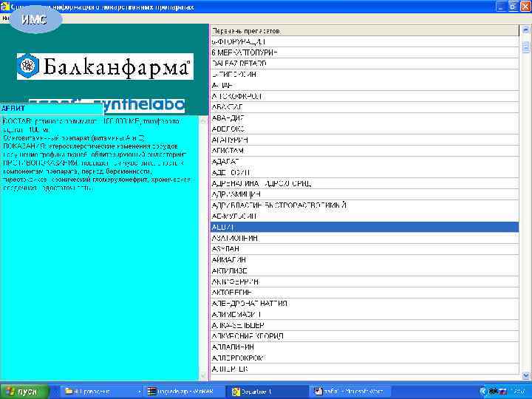Select АКТИЛИЗЕ row
This screenshot has height=399, width=532.
[364, 270]
